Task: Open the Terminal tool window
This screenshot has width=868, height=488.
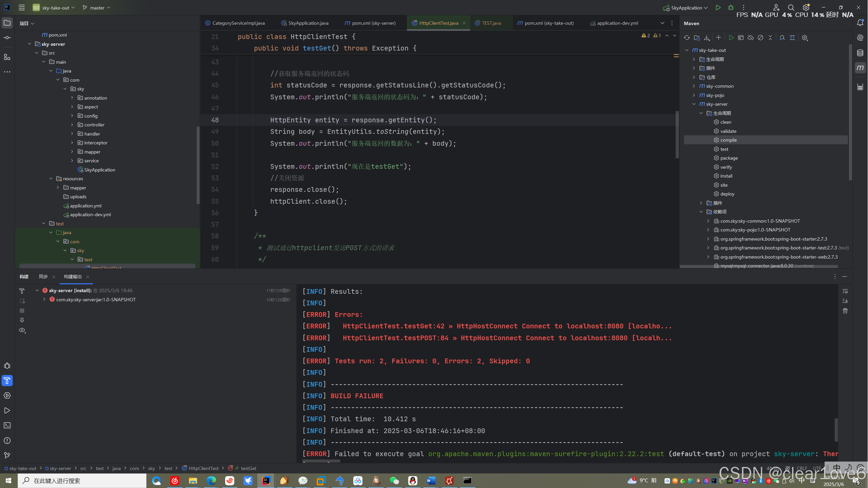Action: tap(7, 425)
